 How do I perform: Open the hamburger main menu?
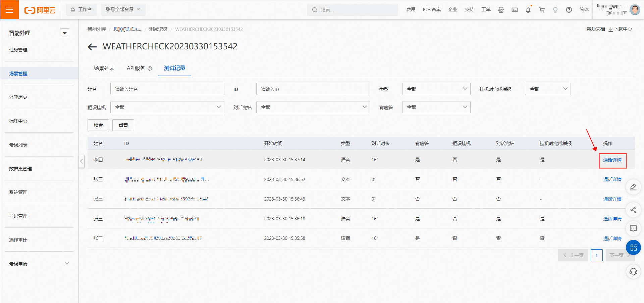click(9, 10)
